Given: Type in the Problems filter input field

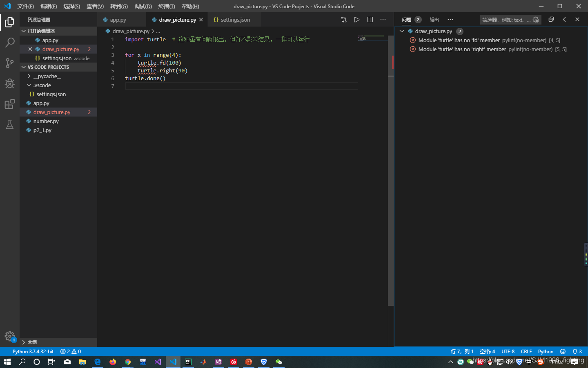Looking at the screenshot, I should (506, 19).
